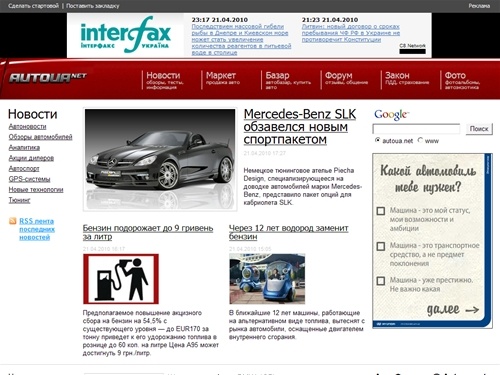Select the autoua.net search radio button
The width and height of the screenshot is (500, 375).
377,140
